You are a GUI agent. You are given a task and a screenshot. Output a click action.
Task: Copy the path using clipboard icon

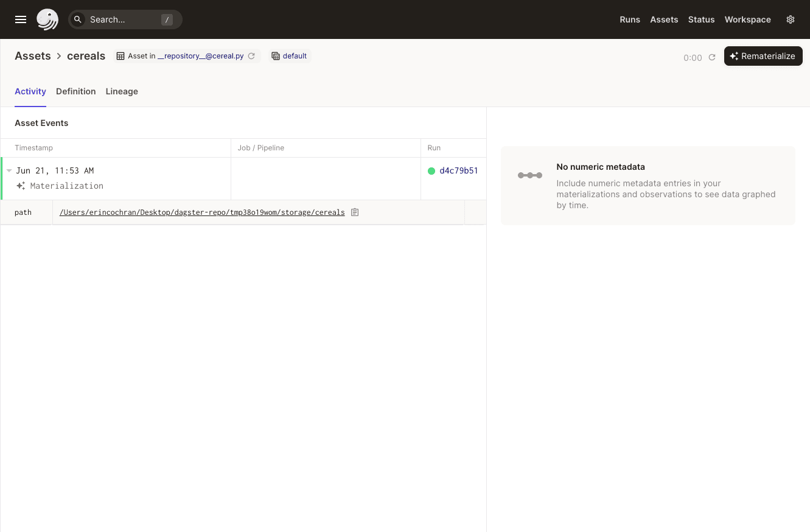355,212
